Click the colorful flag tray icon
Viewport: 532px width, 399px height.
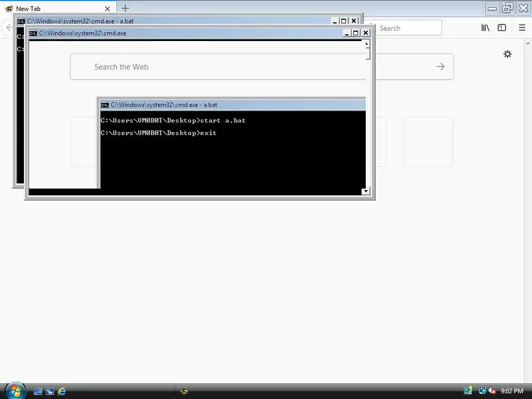point(468,391)
